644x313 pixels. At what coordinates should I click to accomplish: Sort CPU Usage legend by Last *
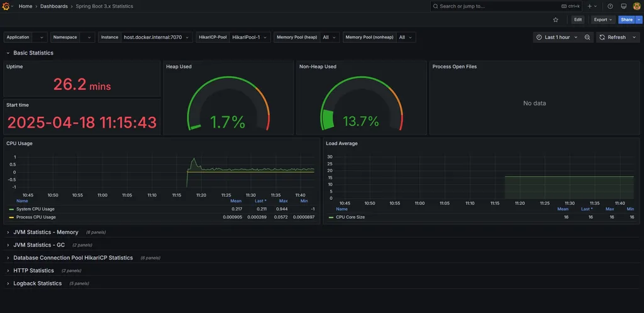pos(260,201)
